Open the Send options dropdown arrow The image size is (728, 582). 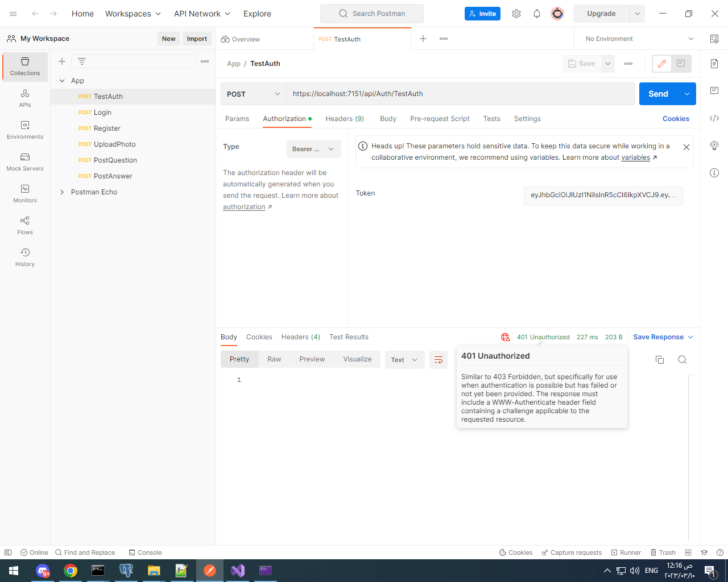click(687, 94)
